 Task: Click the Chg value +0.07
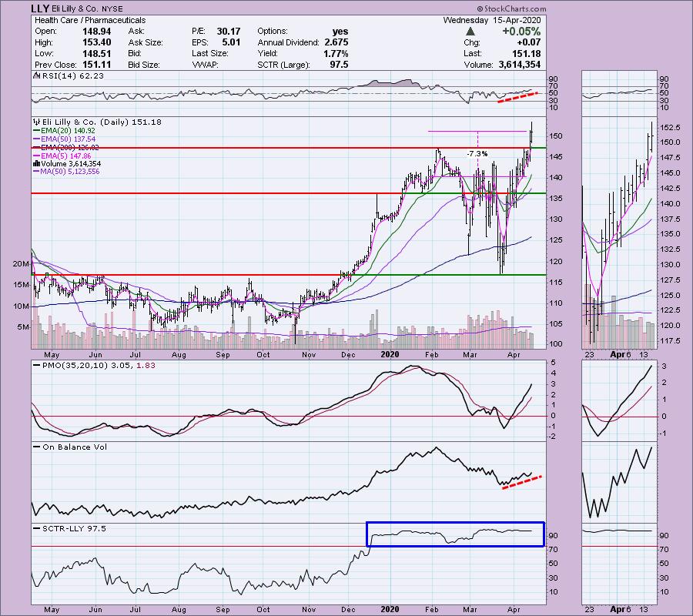click(528, 42)
